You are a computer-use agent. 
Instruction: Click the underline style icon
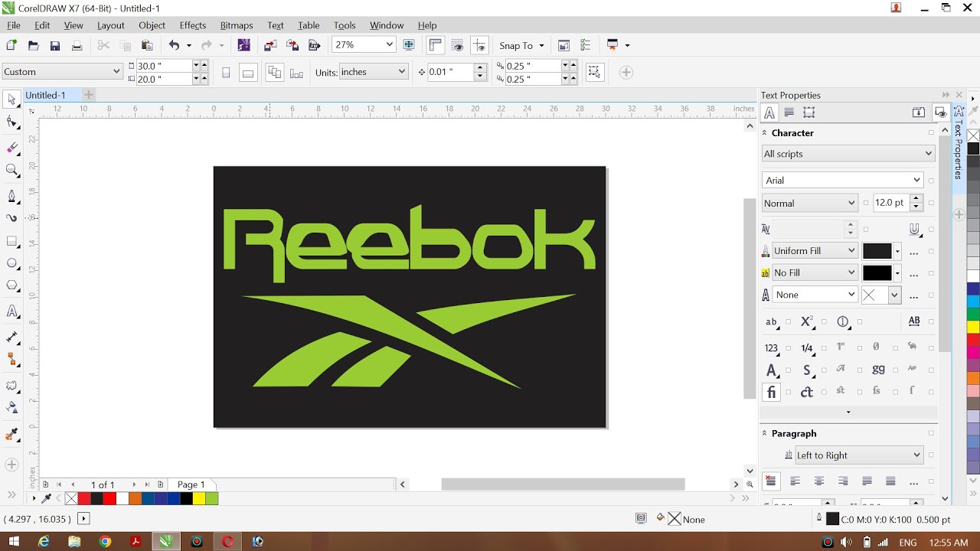914,229
